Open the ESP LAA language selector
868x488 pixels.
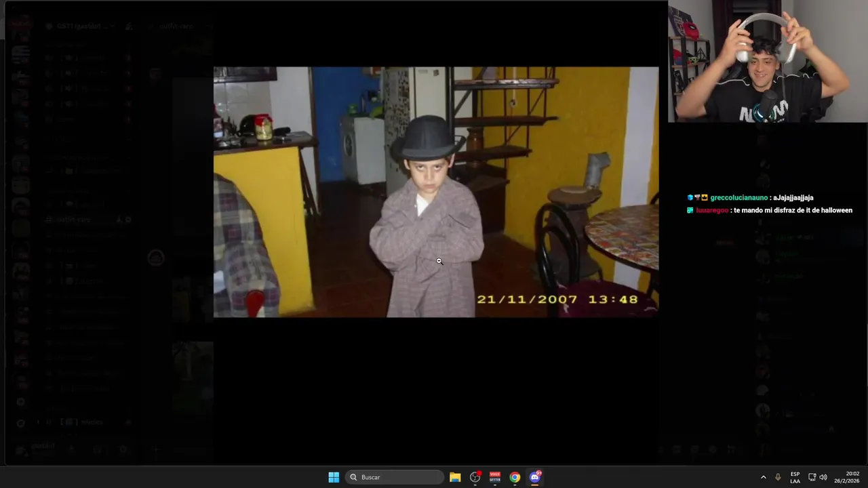pos(795,477)
